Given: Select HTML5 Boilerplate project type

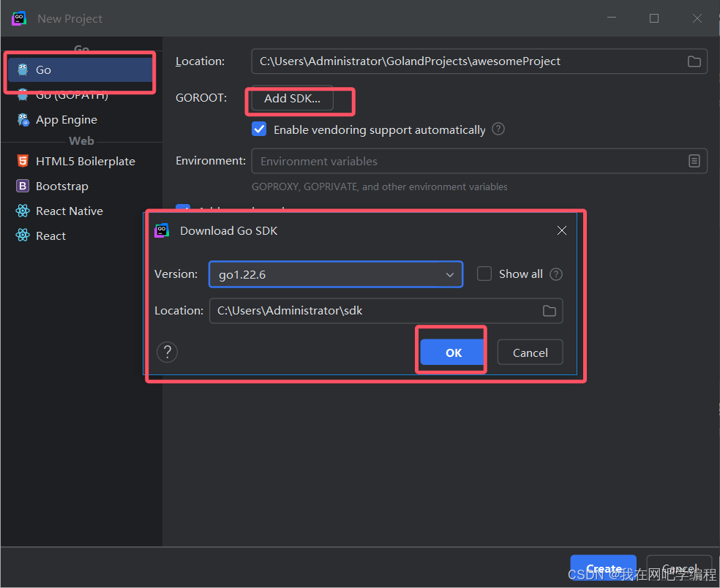Looking at the screenshot, I should click(86, 161).
